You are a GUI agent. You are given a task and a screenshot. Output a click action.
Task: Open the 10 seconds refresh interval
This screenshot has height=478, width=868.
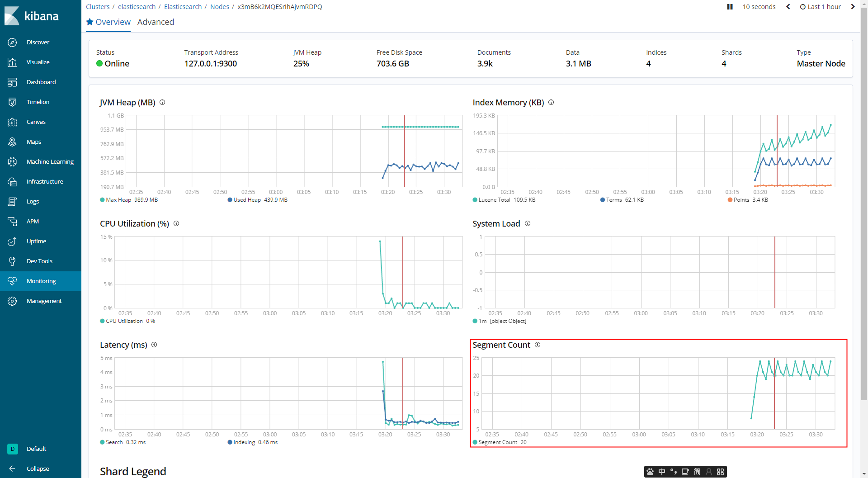(759, 7)
